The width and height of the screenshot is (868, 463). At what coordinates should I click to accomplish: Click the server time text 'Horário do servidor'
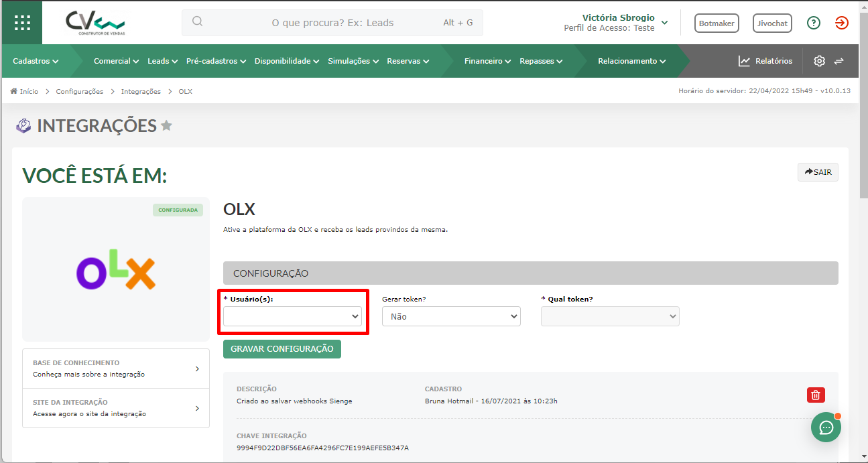coord(764,91)
